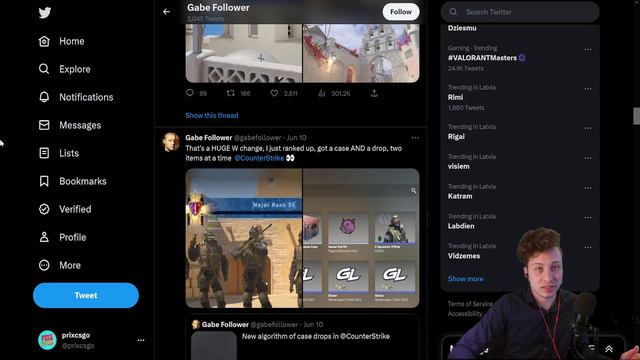The image size is (640, 360).
Task: Click the prixcsgo account avatar
Action: 47,340
